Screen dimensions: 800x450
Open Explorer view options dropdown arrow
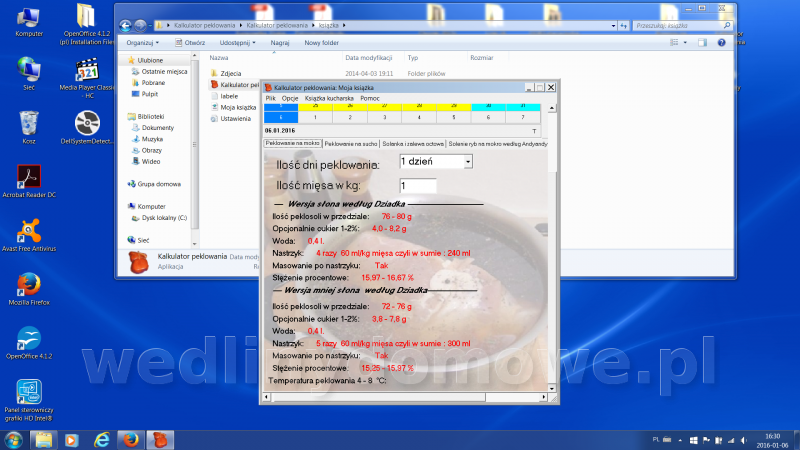tap(685, 43)
